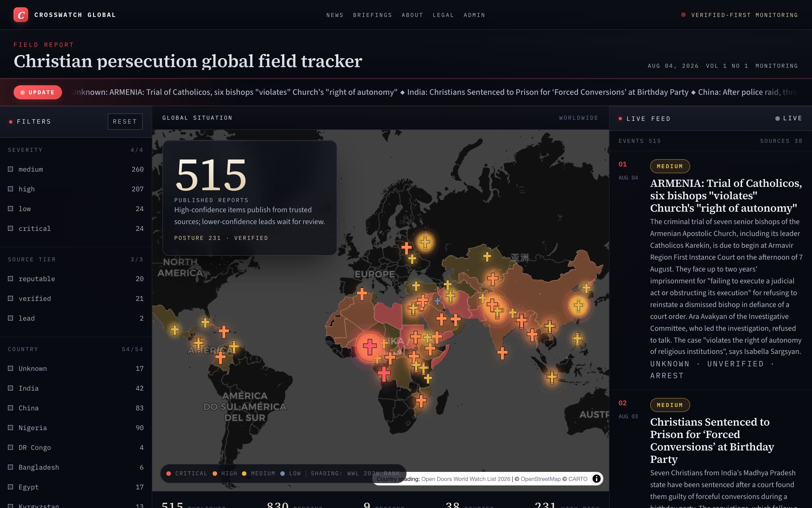This screenshot has width=812, height=508.
Task: Click the red Crosswatch C logo icon
Action: coord(21,15)
